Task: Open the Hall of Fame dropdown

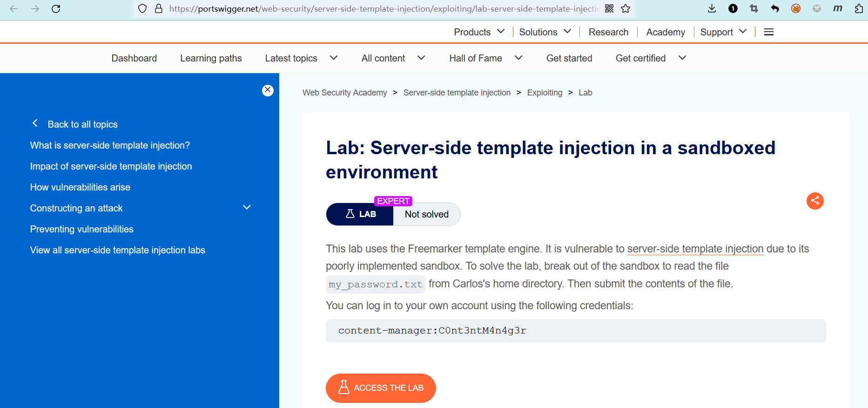Action: click(485, 58)
